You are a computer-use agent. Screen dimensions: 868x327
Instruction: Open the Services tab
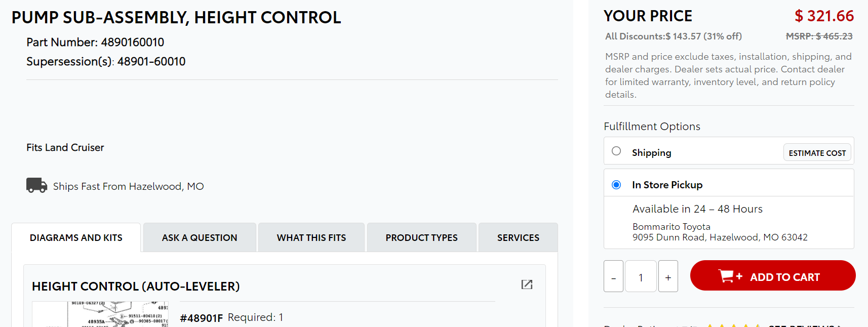518,238
